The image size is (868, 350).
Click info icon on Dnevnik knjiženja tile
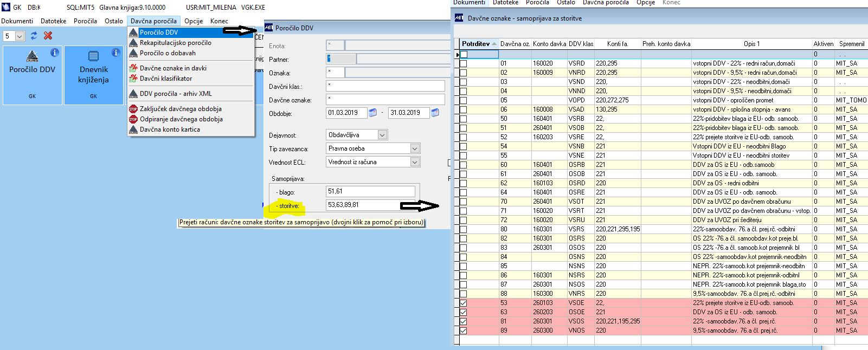115,53
